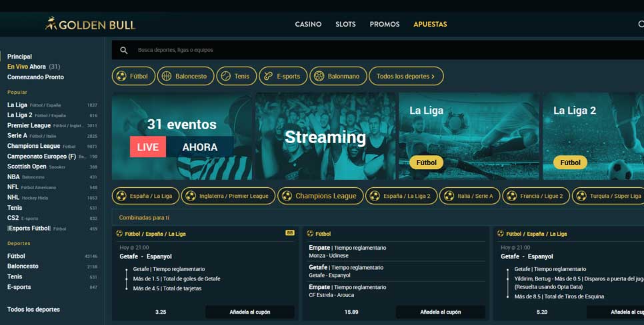644x325 pixels.
Task: Click ball icon on Turquía / Süper Liga chip
Action: 581,196
